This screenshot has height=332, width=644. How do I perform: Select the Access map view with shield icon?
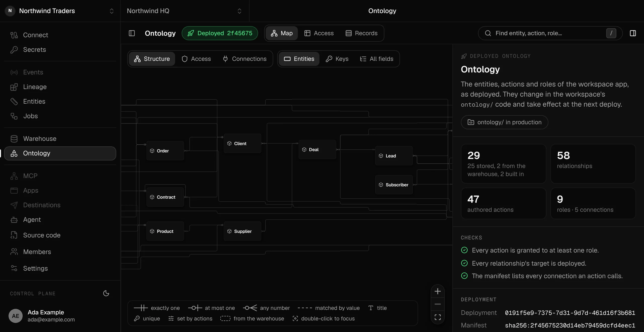(x=196, y=59)
